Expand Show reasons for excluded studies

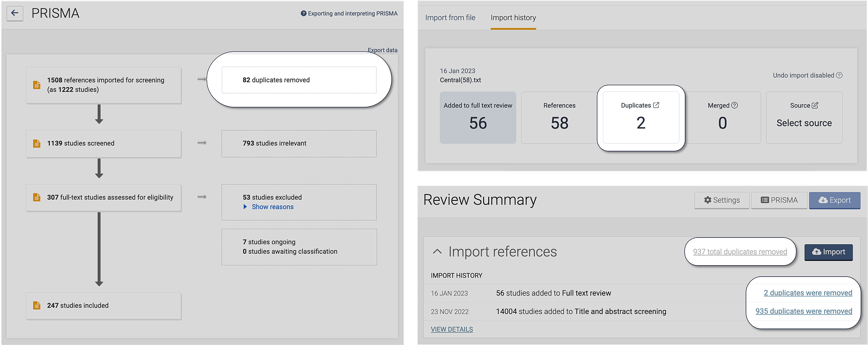(272, 207)
